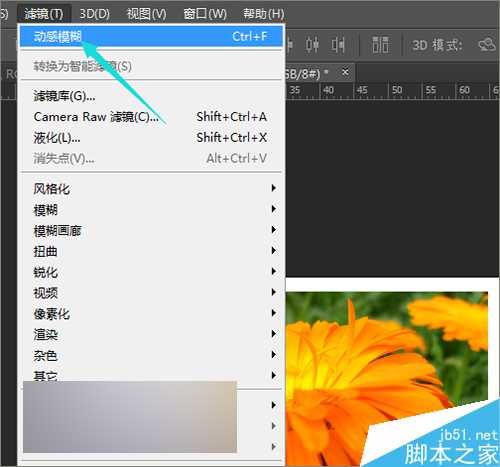
Task: Open the 滤镜(T) menu
Action: point(44,14)
